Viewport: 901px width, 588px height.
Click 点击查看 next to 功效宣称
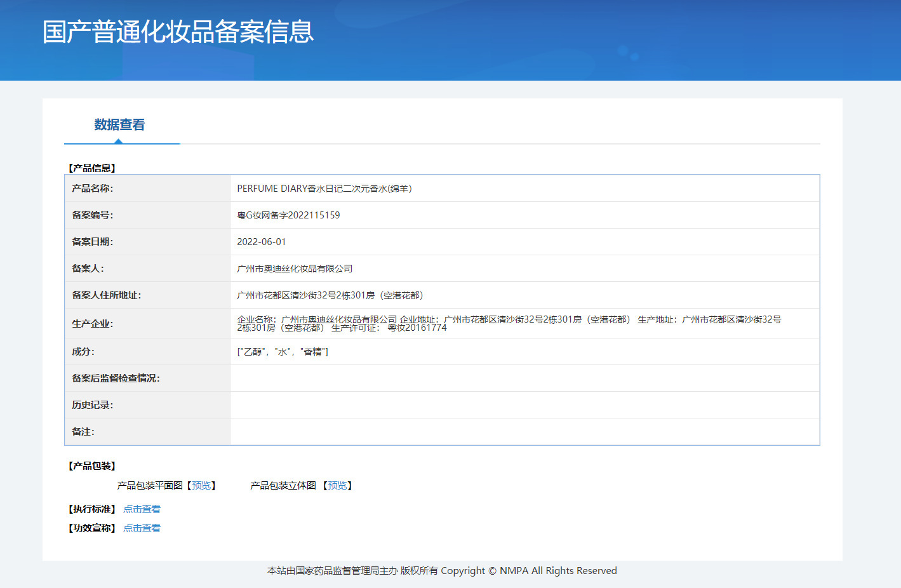click(142, 528)
